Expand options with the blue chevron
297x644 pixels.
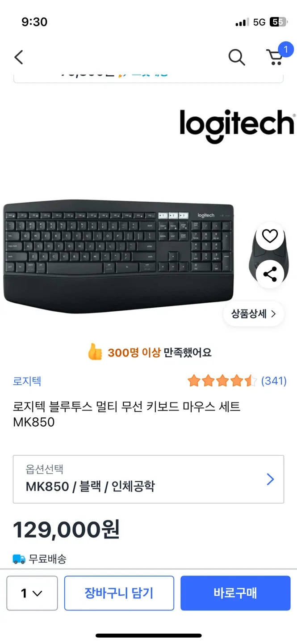(x=270, y=479)
